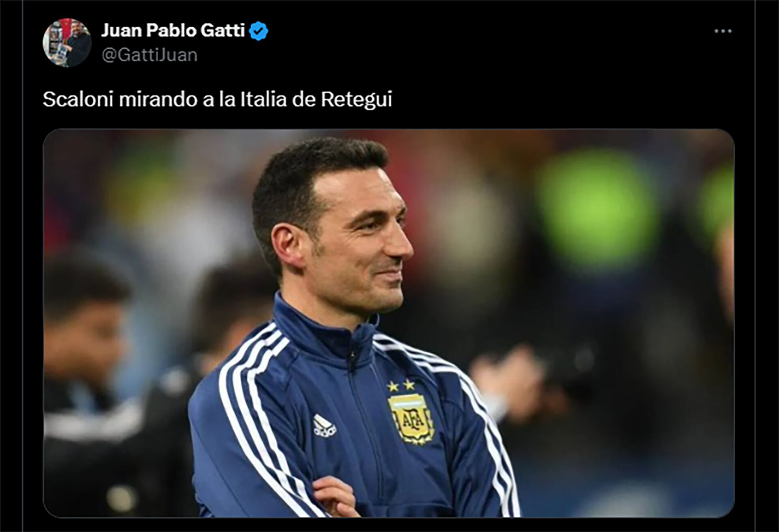Click the white stripes on jacket shoulder
779x532 pixels.
(252, 365)
